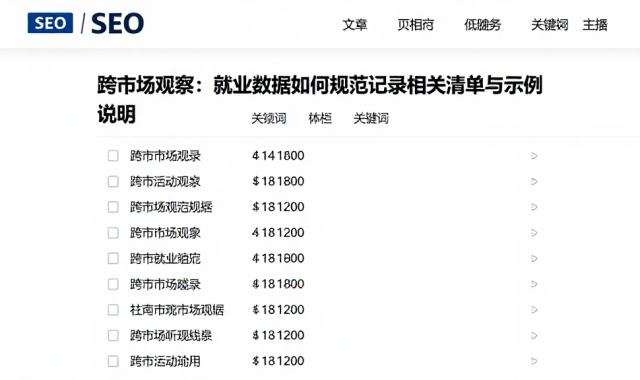Click the arrow at the end of 跨市就业皓宠
This screenshot has height=380, width=640.
click(534, 258)
